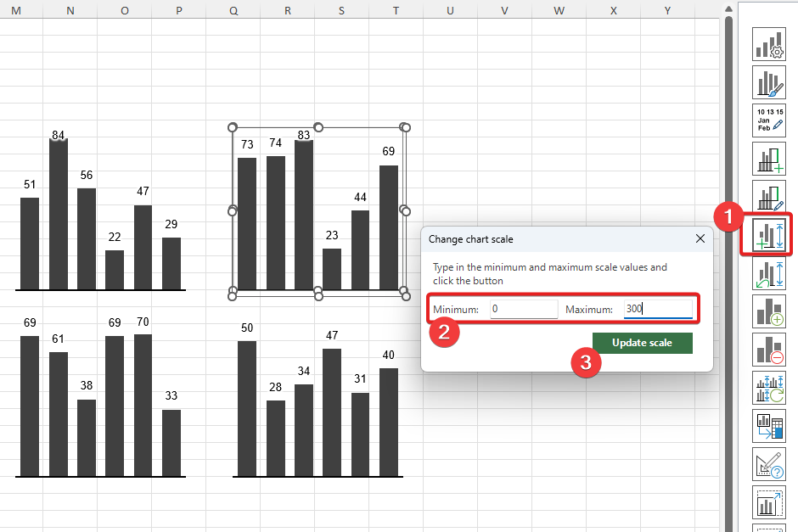The height and width of the screenshot is (532, 798).
Task: Click the synchronize chart scales icon
Action: [x=769, y=388]
